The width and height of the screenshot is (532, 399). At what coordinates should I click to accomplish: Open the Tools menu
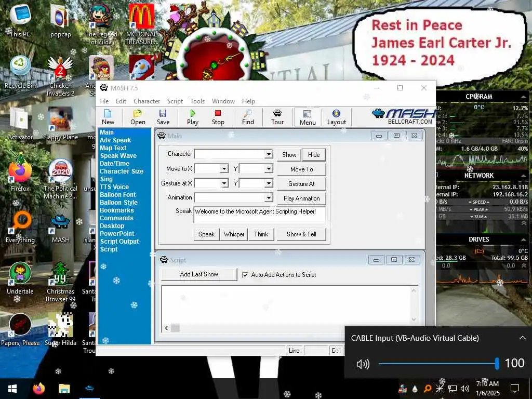(x=197, y=101)
